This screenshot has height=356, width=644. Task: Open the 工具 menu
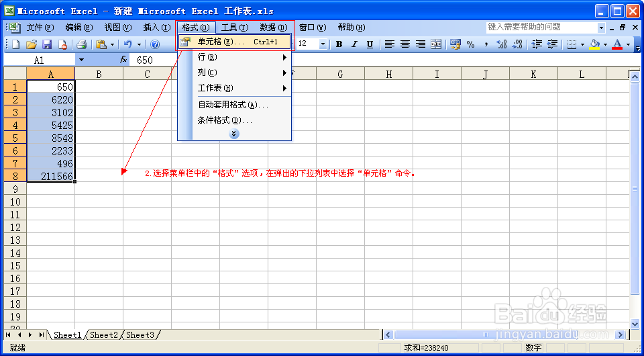[x=235, y=28]
